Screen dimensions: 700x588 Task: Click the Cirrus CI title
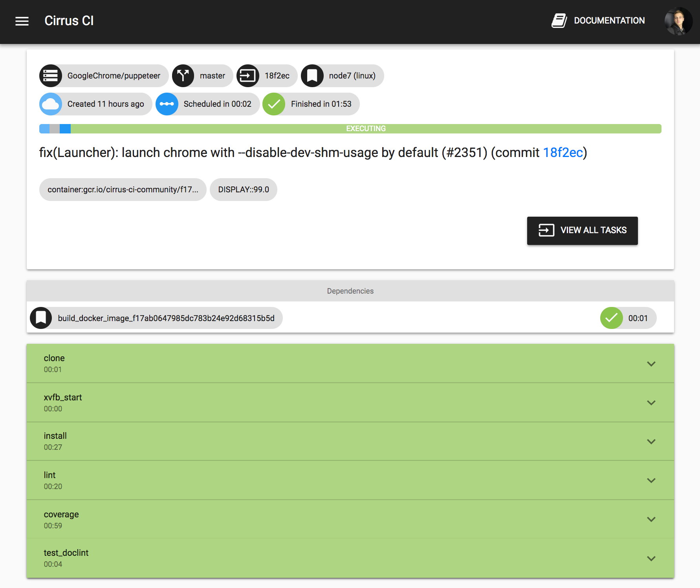69,21
